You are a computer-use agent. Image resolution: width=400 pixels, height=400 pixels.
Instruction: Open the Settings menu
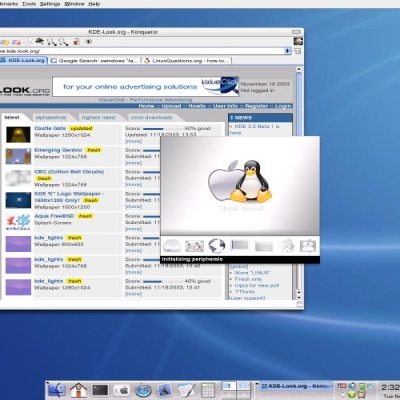[x=50, y=4]
